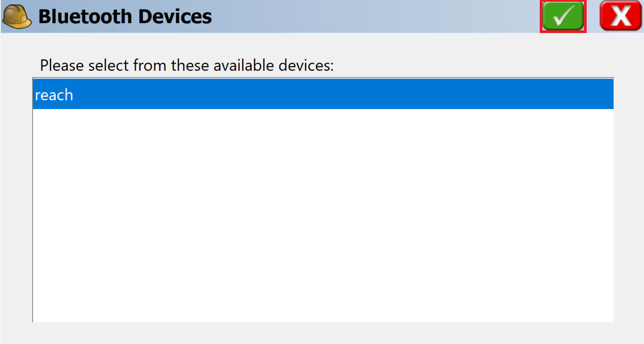The image size is (644, 344).
Task: Select the 'reach' Bluetooth device
Action: click(x=323, y=94)
